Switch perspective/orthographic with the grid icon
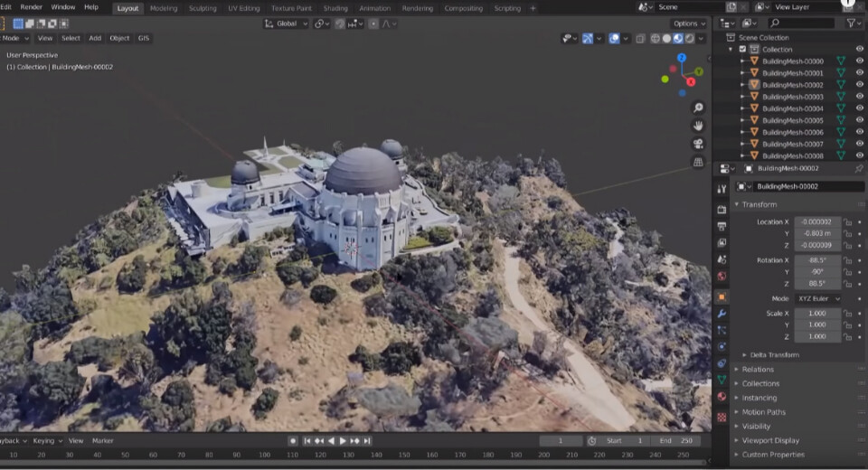 coord(698,162)
